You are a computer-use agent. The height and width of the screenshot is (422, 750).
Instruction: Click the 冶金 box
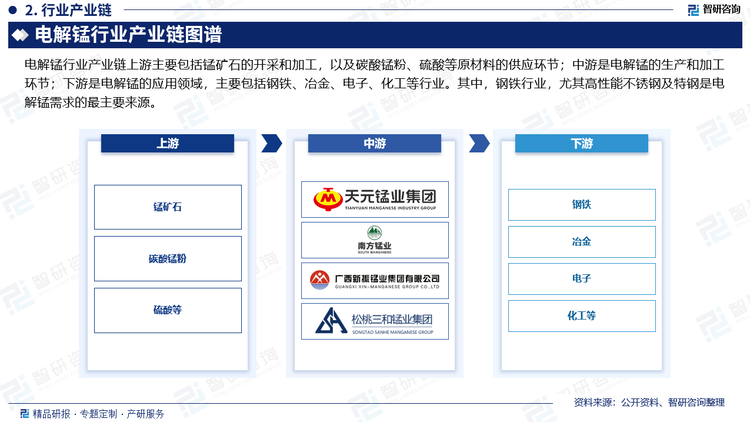(582, 242)
